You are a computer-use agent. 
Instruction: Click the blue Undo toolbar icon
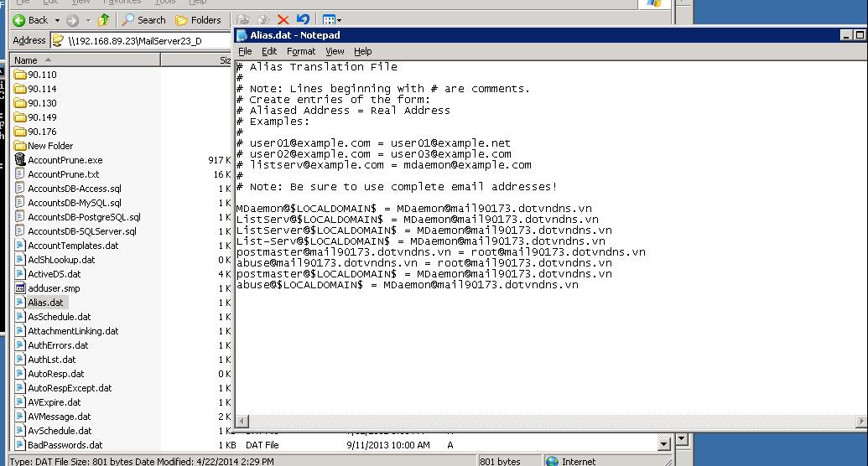coord(303,20)
